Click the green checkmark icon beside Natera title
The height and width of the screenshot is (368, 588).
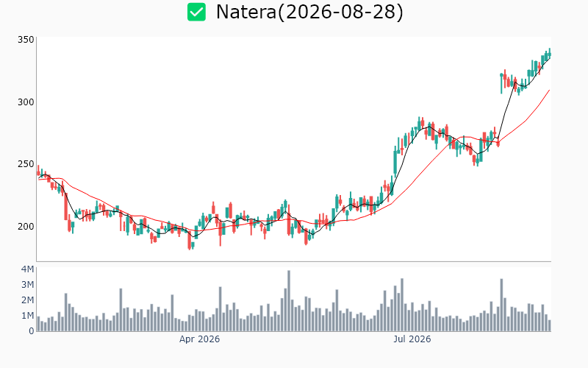(x=196, y=12)
